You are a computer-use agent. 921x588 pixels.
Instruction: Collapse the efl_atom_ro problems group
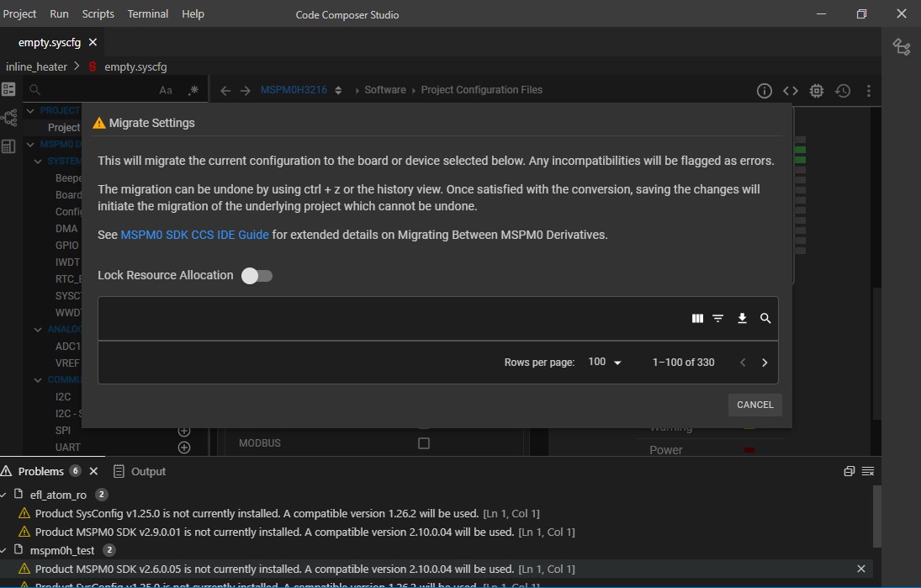[3, 495]
